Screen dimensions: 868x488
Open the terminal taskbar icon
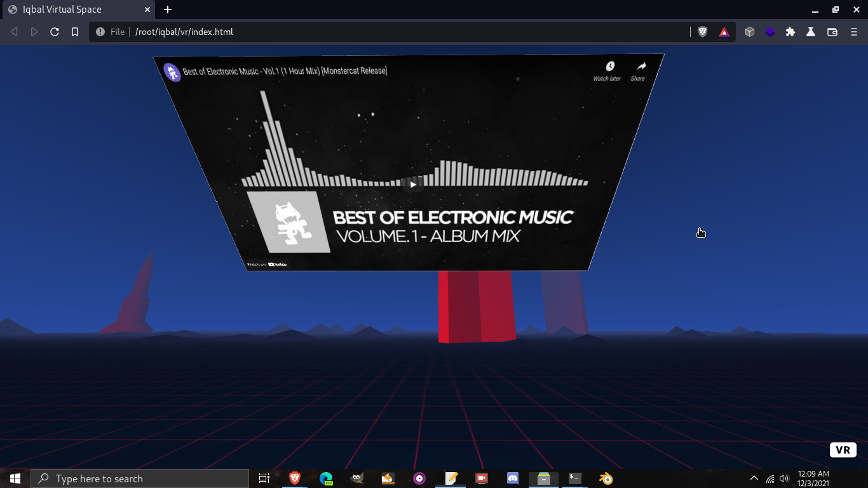click(575, 478)
